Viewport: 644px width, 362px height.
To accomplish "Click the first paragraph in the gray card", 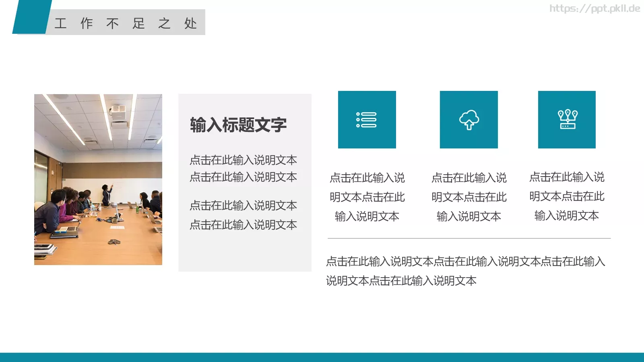I will click(x=243, y=169).
